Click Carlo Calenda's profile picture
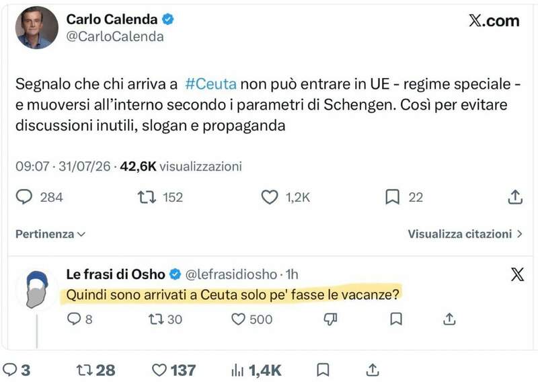The width and height of the screenshot is (538, 392). (37, 28)
